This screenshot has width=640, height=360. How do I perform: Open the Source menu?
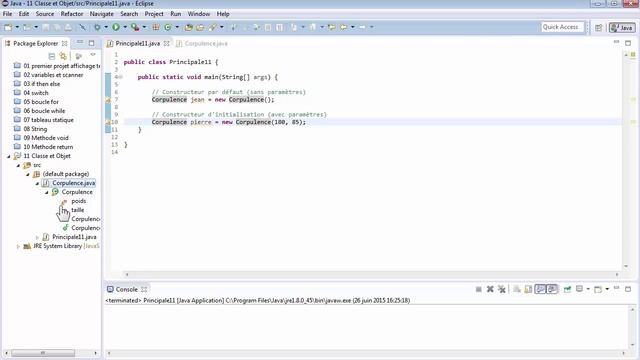pyautogui.click(x=44, y=14)
